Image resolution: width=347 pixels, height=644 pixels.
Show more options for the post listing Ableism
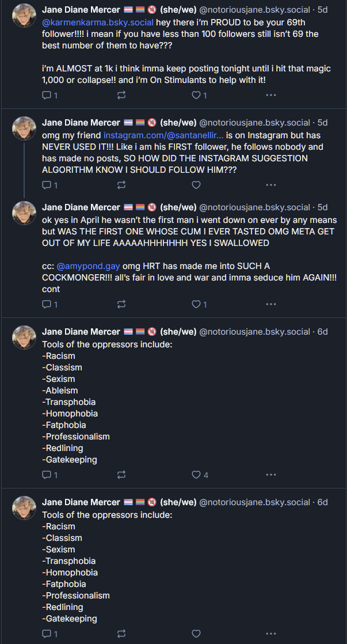coord(270,475)
